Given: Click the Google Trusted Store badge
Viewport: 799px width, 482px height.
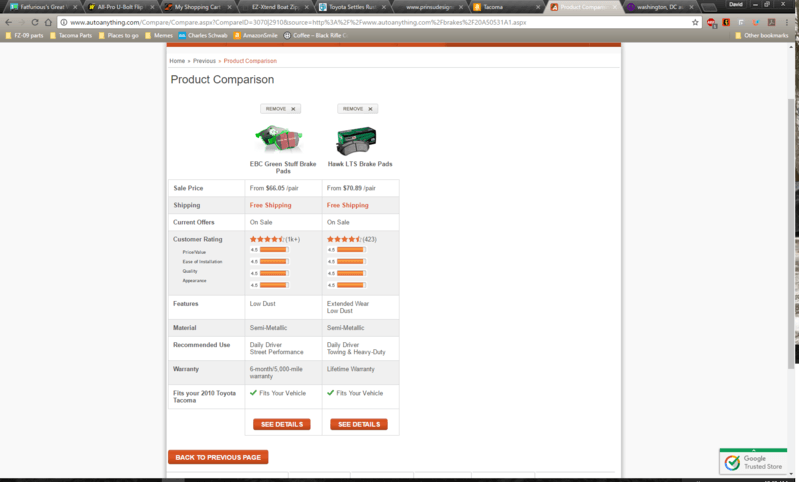Looking at the screenshot, I should pos(753,461).
